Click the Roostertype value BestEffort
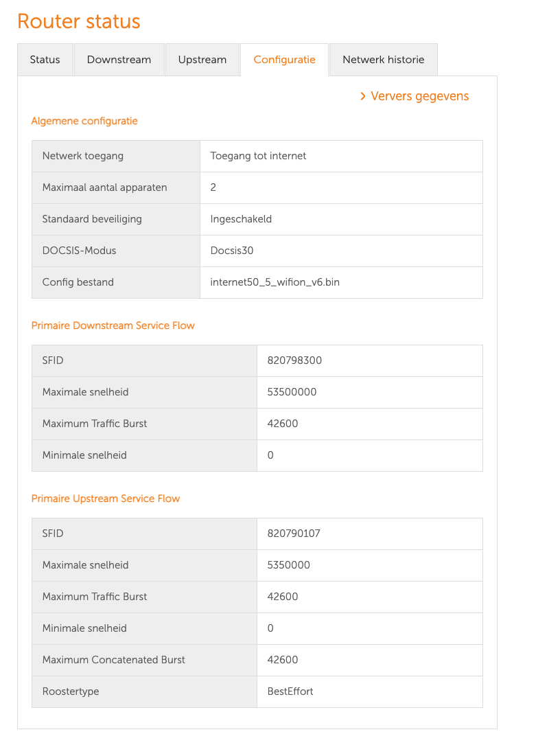This screenshot has height=756, width=560. 290,691
